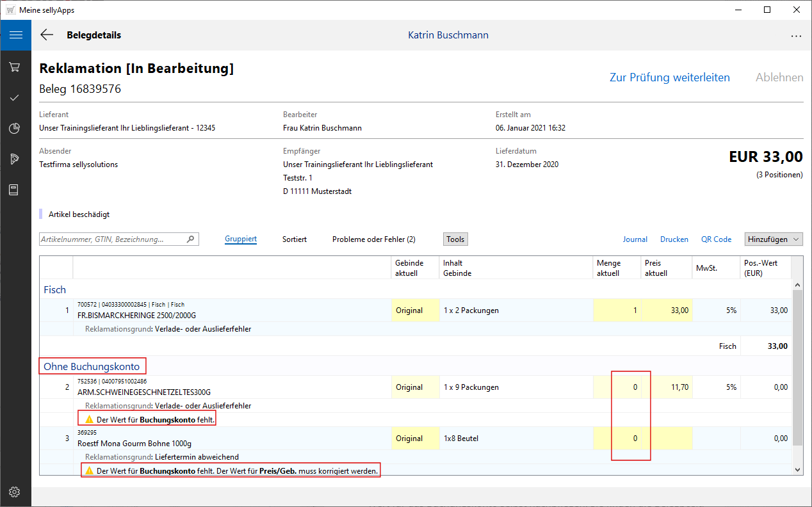812x507 pixels.
Task: Open the book catalog sidebar icon
Action: (15, 189)
